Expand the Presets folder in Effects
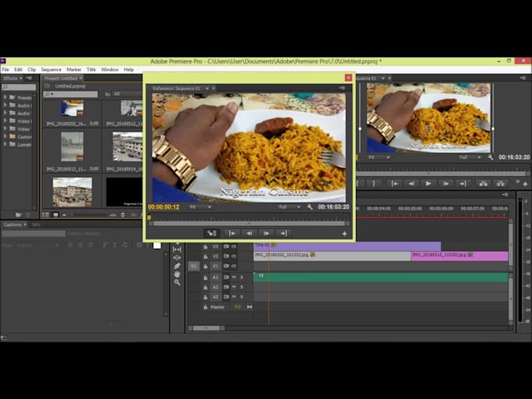This screenshot has height=399, width=532. tap(5, 97)
